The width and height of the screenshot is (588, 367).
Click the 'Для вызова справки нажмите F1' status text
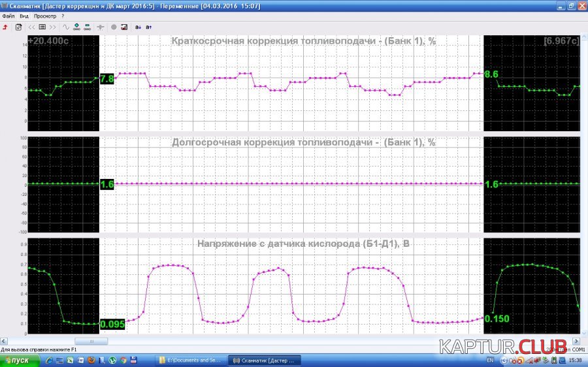point(39,350)
